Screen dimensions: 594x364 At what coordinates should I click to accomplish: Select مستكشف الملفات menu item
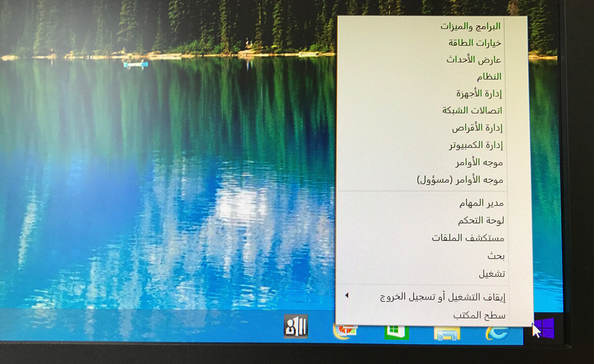[468, 238]
